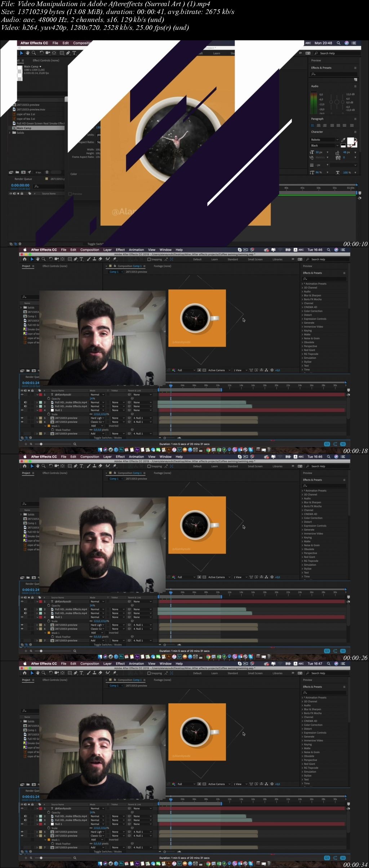
Task: Open Active Camera dropdown in 00:00:18 viewer
Action: [219, 370]
